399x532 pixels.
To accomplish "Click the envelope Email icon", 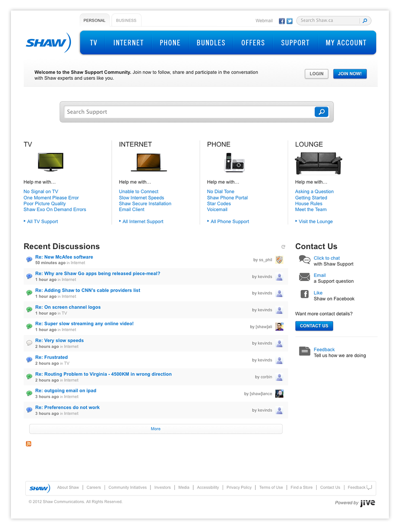I will click(304, 277).
